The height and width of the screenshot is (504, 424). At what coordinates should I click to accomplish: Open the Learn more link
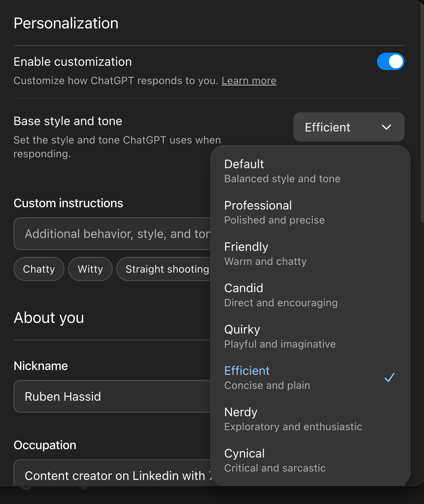pyautogui.click(x=249, y=81)
